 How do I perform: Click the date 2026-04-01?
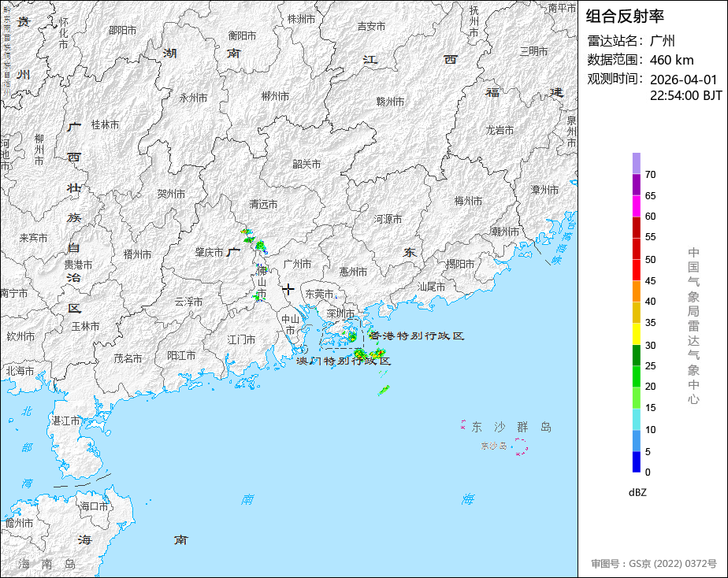(x=683, y=80)
